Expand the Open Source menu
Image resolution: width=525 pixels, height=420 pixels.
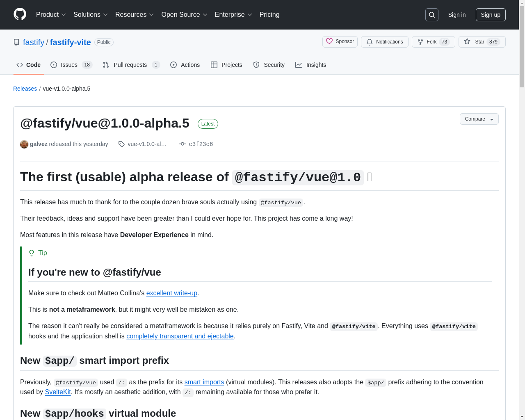[x=185, y=15]
